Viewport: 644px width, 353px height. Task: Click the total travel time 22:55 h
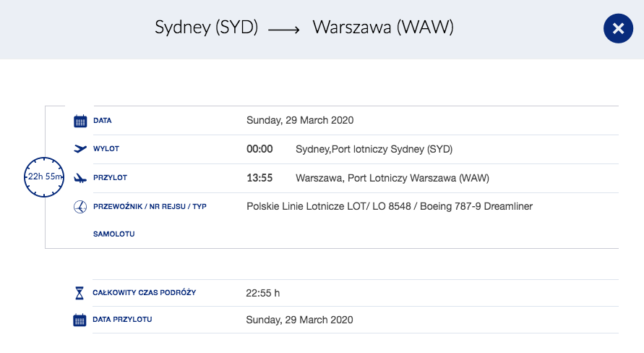point(263,293)
